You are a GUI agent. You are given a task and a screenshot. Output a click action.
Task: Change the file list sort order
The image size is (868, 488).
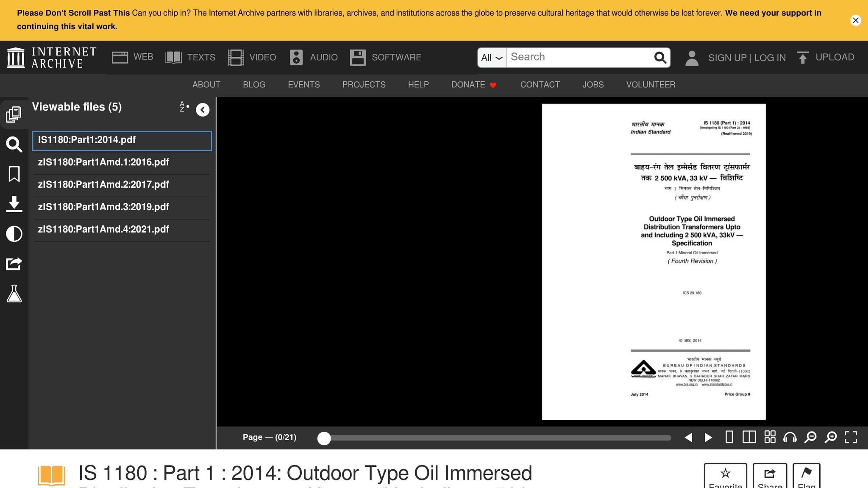tap(184, 107)
